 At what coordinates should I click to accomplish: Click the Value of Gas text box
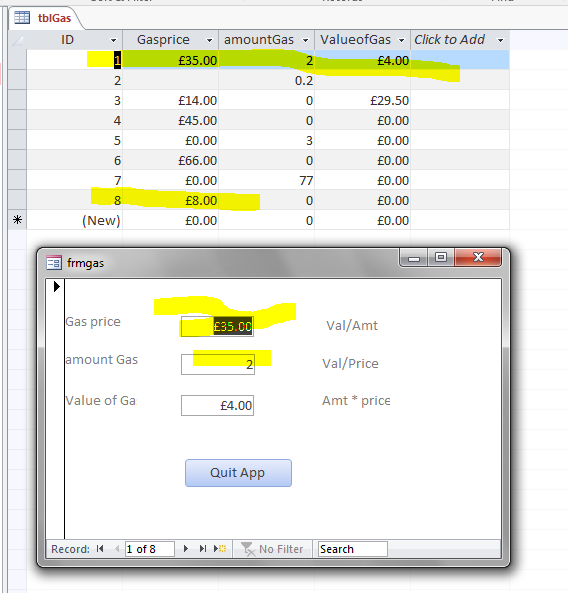(x=217, y=405)
